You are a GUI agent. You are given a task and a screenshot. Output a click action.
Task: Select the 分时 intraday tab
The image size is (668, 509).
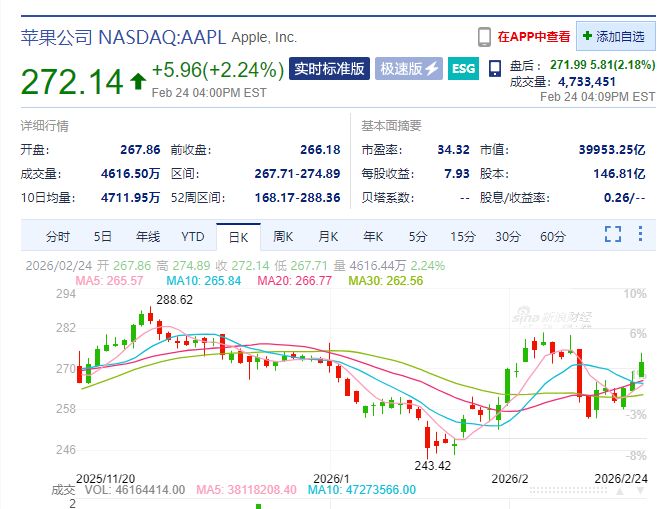[58, 237]
